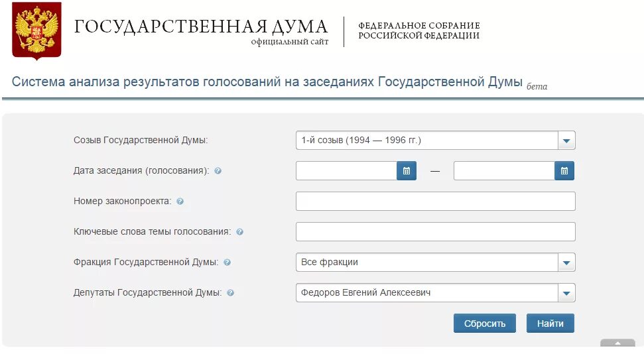Click the Система анализа результатов голосований heading
The image size is (644, 354).
click(267, 82)
